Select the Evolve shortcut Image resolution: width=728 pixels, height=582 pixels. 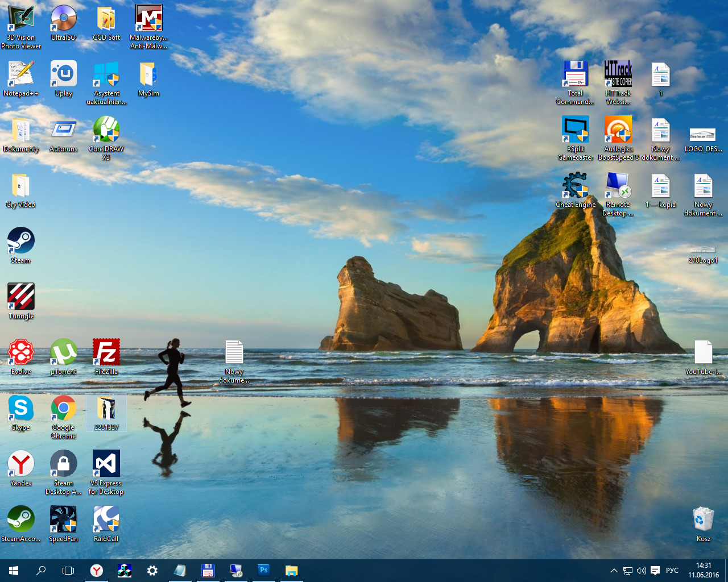(x=21, y=357)
